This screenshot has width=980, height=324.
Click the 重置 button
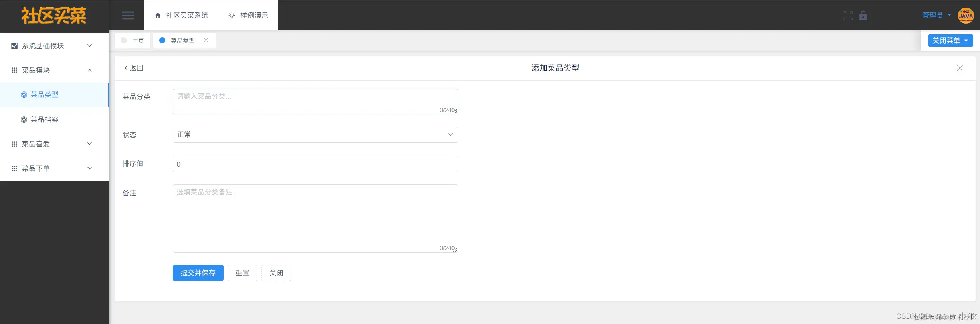(x=242, y=273)
